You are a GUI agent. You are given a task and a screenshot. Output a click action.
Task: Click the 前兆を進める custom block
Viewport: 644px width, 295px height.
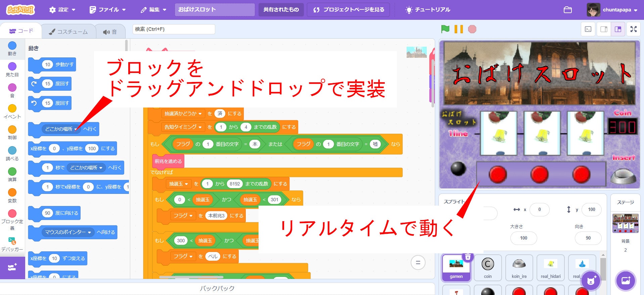(x=168, y=161)
